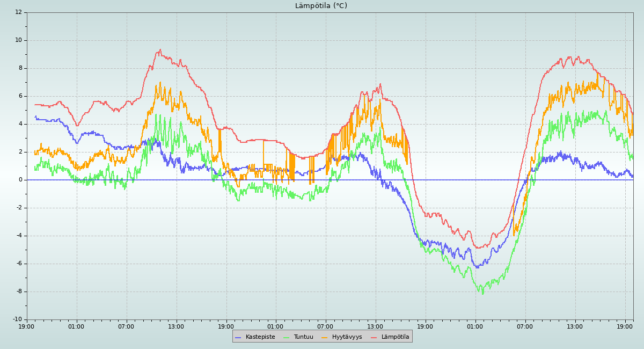Image resolution: width=644 pixels, height=349 pixels.
Task: Click the orange Hyytävyys legend line marker
Action: point(325,337)
